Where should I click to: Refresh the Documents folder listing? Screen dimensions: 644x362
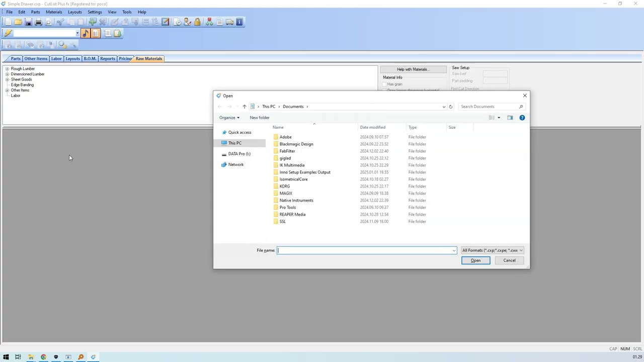[x=451, y=107]
